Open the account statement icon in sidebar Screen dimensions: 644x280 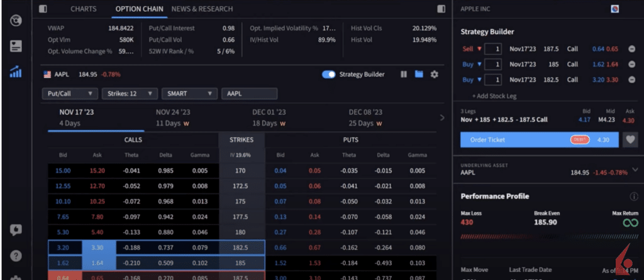[x=16, y=46]
